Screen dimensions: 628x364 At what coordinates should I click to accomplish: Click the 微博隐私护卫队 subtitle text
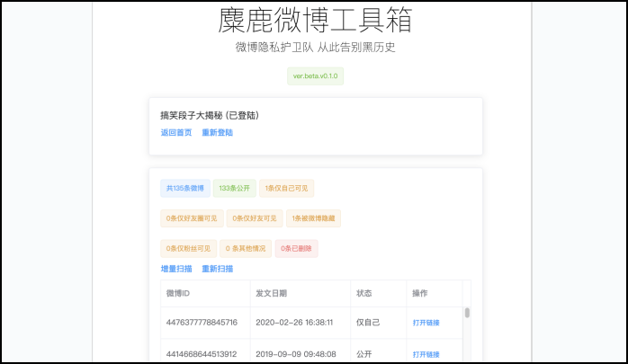(274, 48)
